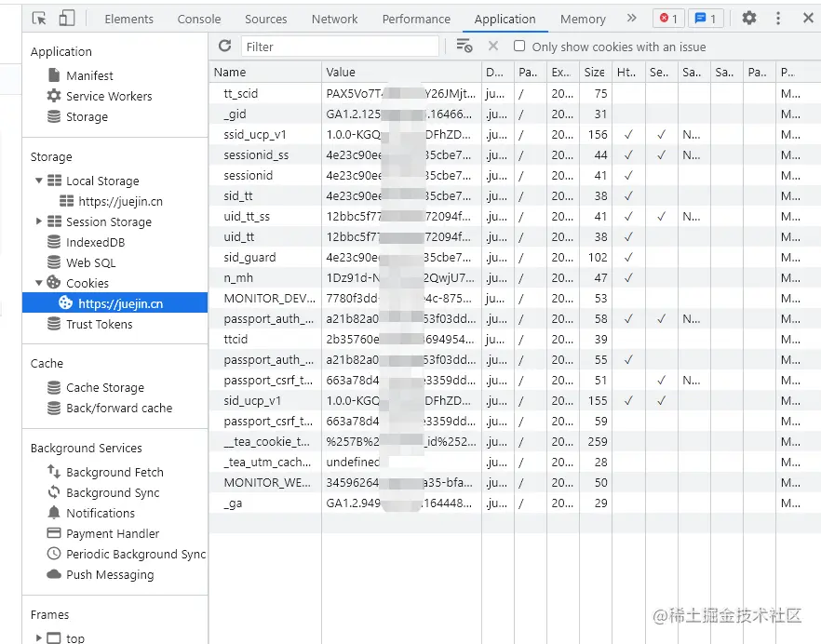Viewport: 821px width, 644px height.
Task: Select the _gid cookie row
Action: 515,114
